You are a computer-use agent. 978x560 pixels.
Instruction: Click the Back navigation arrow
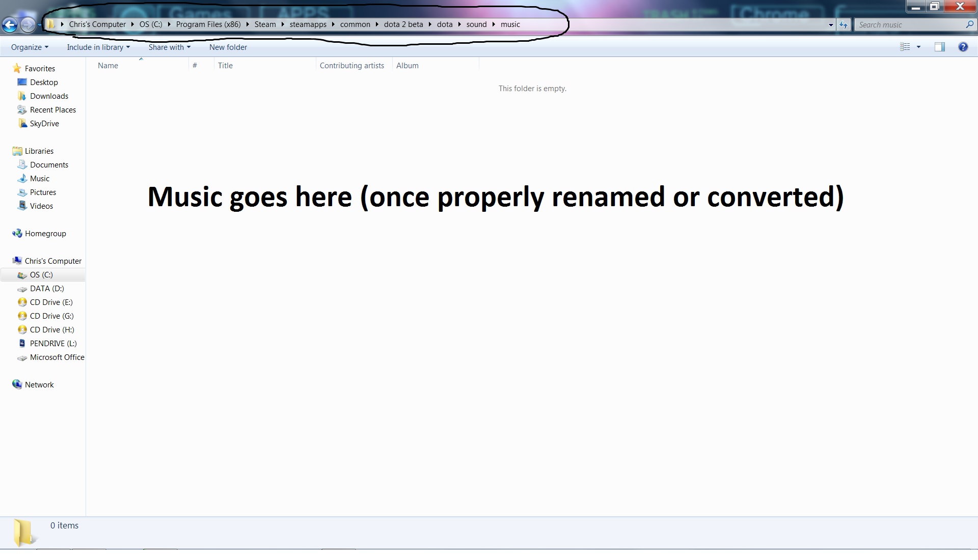click(10, 24)
